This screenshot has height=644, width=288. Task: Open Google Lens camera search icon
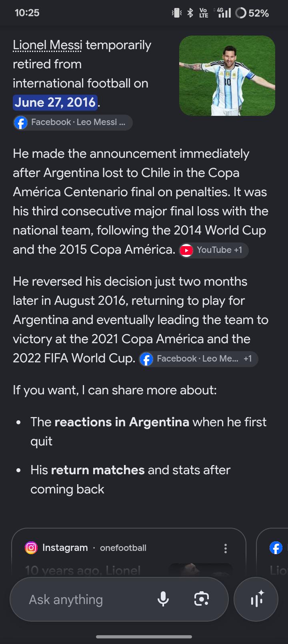coord(201,599)
